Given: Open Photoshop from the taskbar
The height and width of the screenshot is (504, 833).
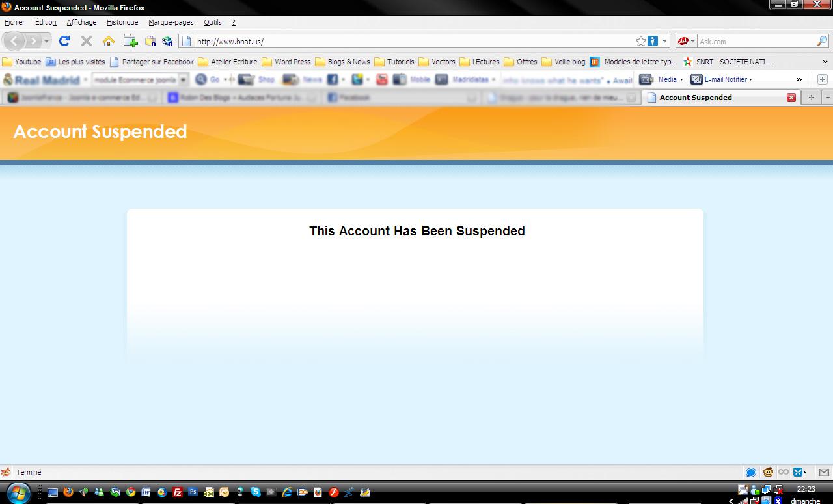Looking at the screenshot, I should click(x=193, y=492).
